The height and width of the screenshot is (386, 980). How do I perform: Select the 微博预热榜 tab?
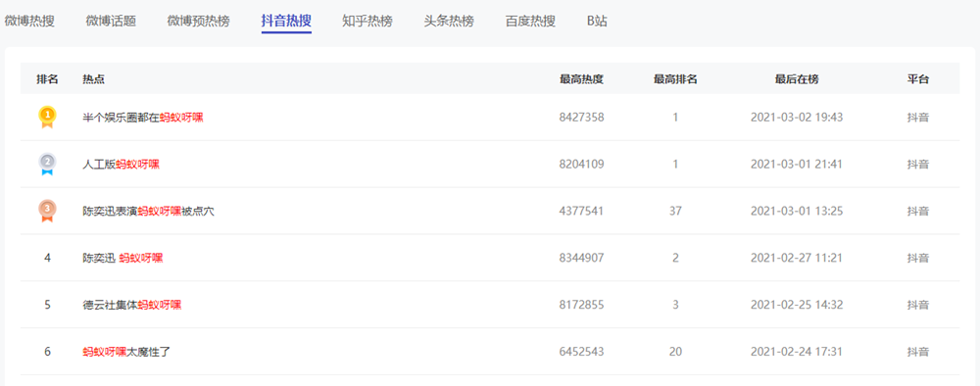click(x=198, y=21)
